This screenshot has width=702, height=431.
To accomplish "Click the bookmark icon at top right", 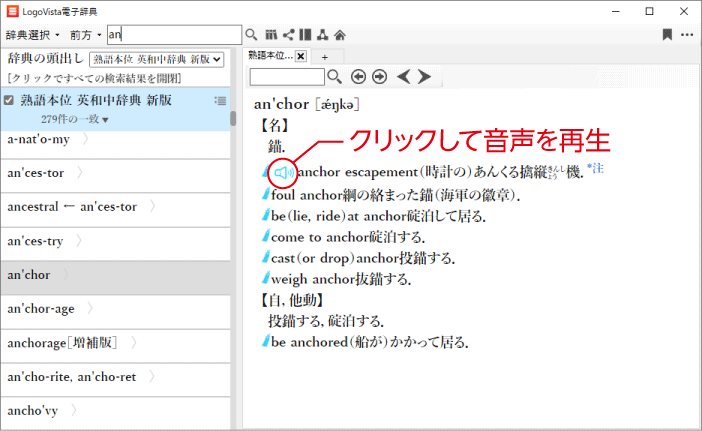I will coord(667,34).
